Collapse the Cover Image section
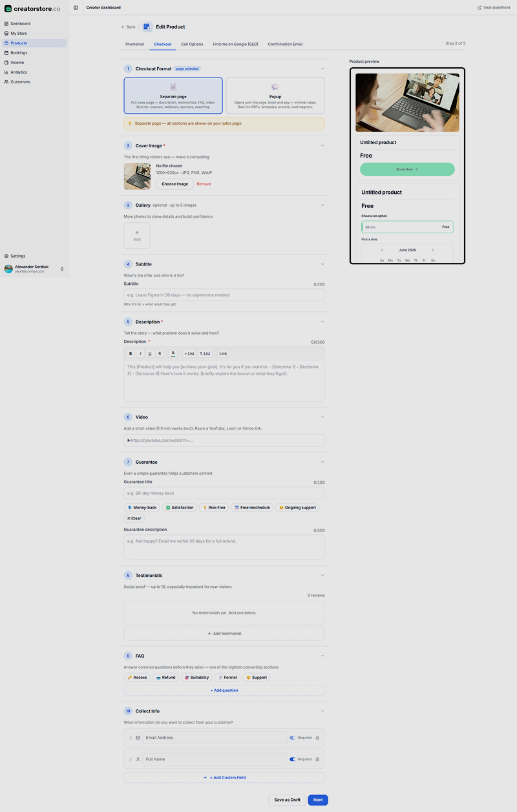Viewport: 517px width, 812px height. point(322,146)
